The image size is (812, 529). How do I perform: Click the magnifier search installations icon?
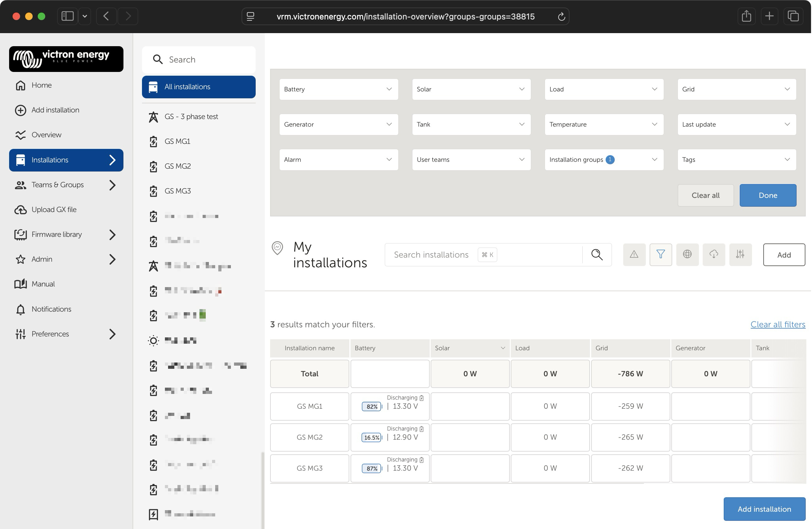point(597,254)
